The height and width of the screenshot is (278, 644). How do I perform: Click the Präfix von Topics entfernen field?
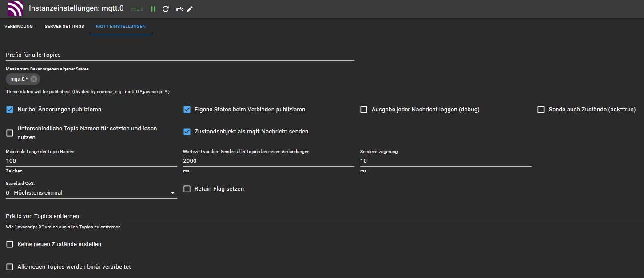(x=325, y=216)
